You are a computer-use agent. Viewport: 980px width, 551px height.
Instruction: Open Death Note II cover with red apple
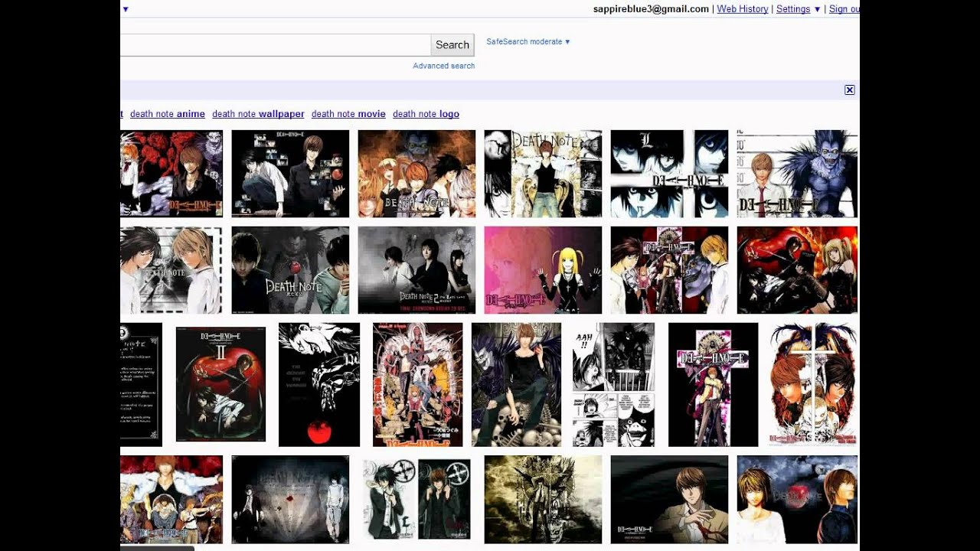click(x=220, y=384)
